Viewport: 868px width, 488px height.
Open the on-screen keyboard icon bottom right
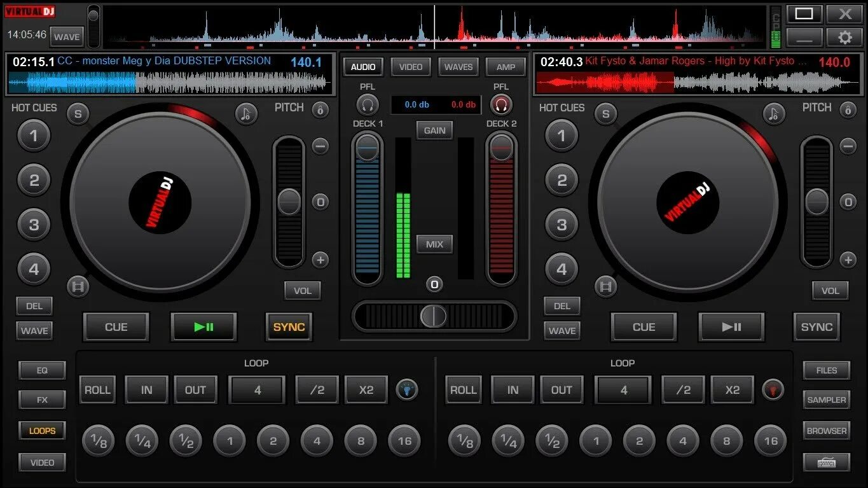(x=826, y=462)
